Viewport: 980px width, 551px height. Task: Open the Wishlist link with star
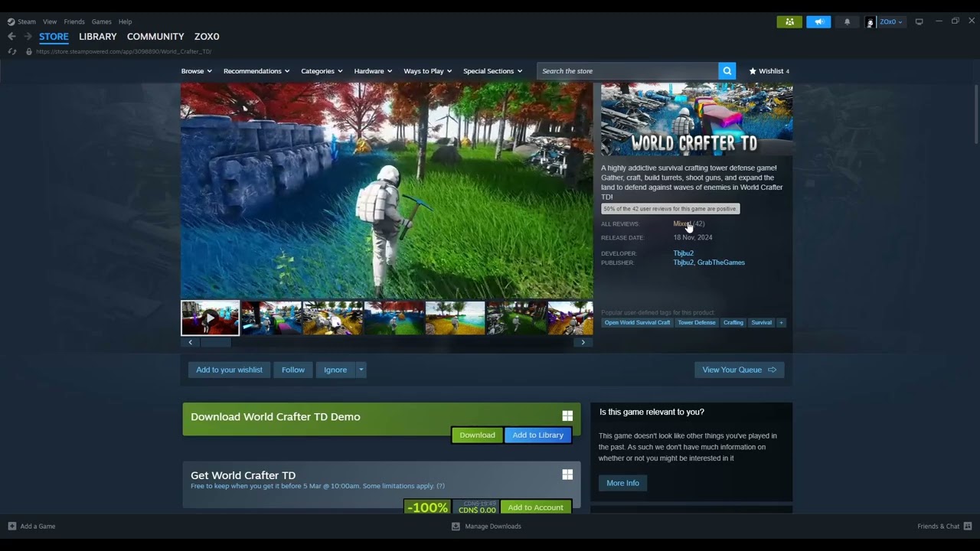pos(769,71)
